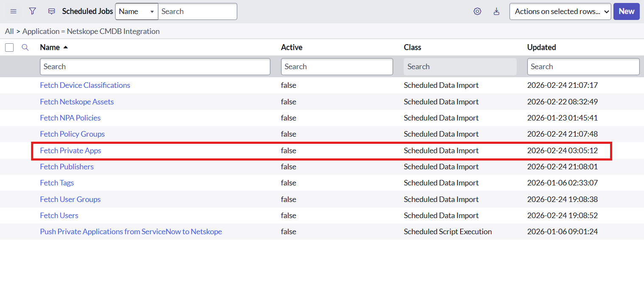The image size is (644, 300).
Task: Click the export download icon
Action: point(496,11)
